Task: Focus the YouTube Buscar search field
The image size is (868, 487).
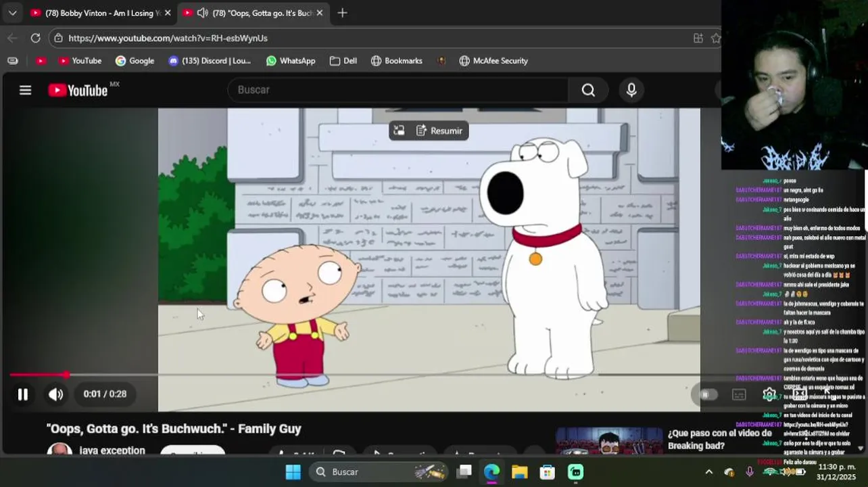Action: click(397, 90)
